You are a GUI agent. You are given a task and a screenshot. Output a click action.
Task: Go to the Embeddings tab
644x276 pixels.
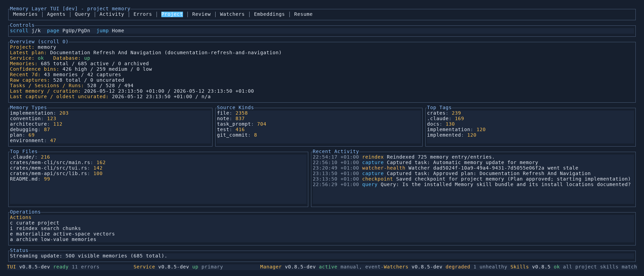point(269,14)
